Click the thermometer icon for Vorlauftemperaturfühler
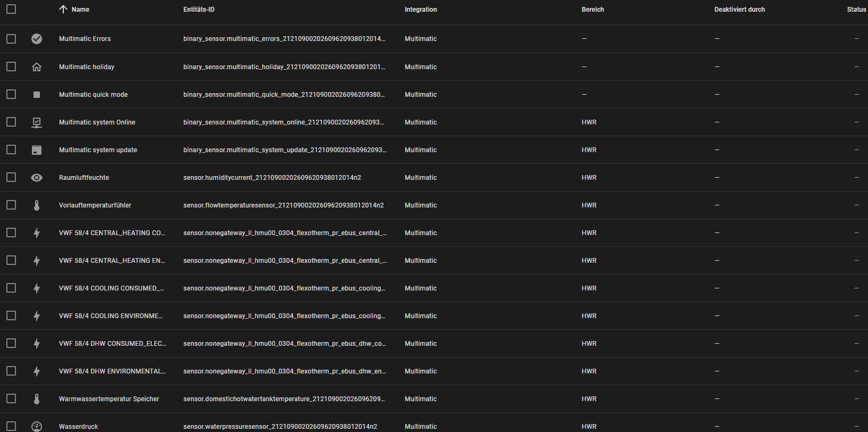 click(x=37, y=205)
